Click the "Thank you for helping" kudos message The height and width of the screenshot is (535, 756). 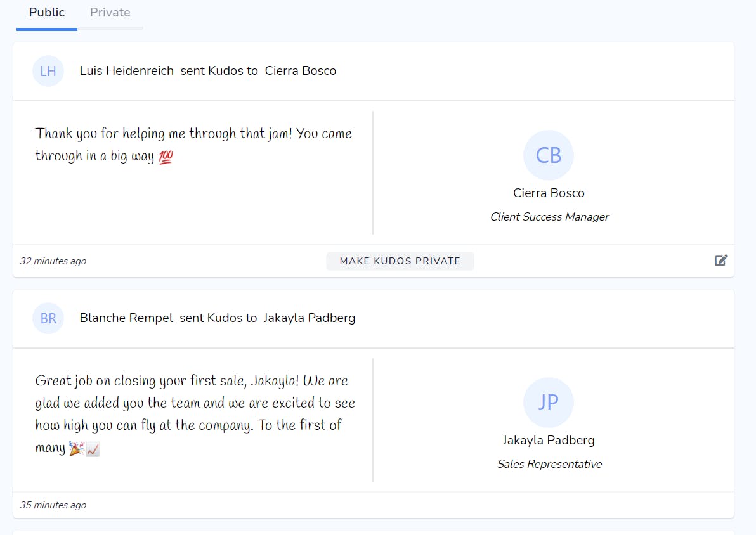pyautogui.click(x=193, y=145)
